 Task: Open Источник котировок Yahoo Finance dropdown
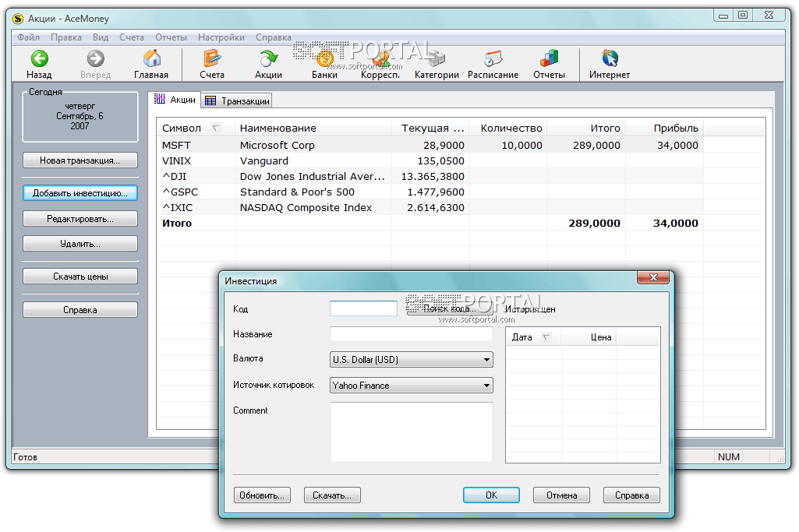(x=412, y=386)
